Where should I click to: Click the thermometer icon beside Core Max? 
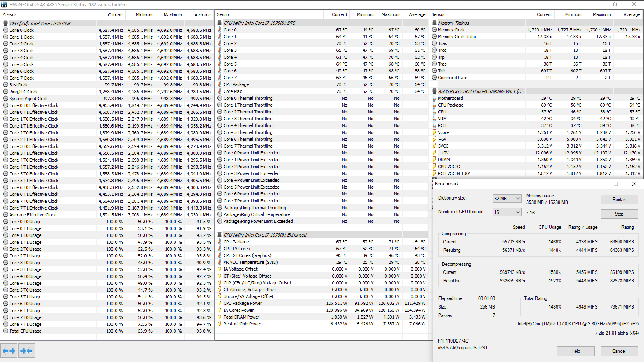pos(220,91)
